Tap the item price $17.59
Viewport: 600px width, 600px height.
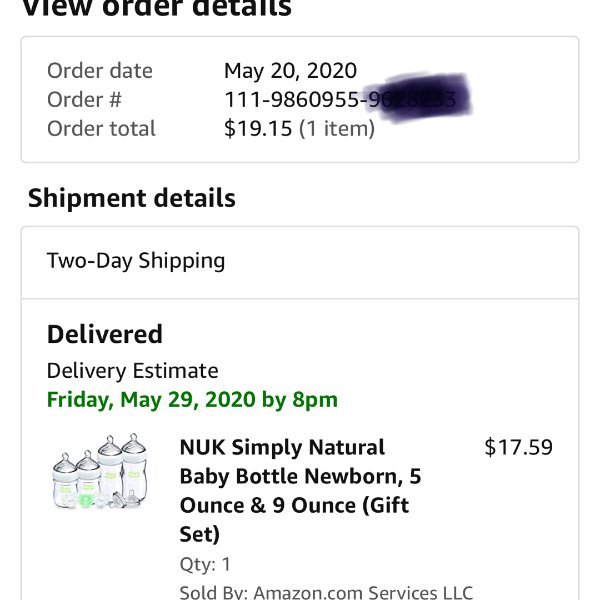click(518, 447)
